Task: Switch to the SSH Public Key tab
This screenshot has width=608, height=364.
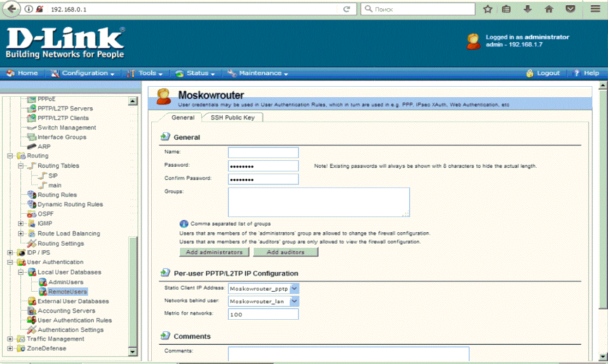Action: (x=232, y=117)
